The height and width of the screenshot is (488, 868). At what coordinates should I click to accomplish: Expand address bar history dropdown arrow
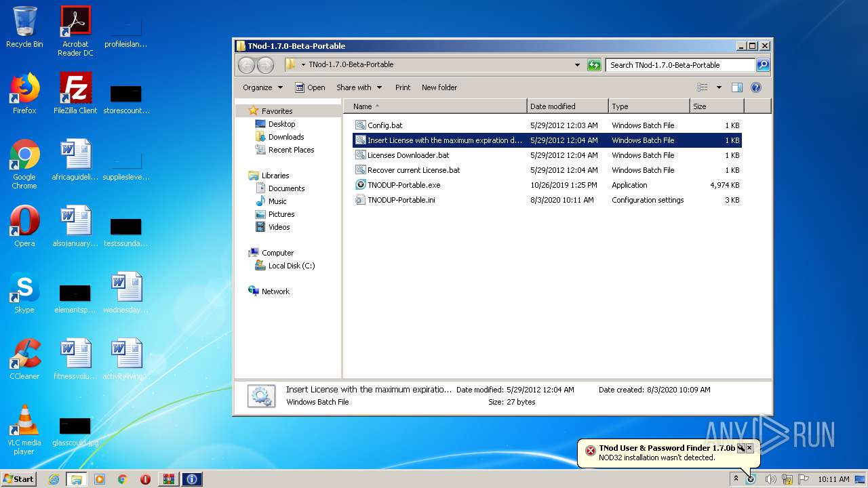point(577,65)
